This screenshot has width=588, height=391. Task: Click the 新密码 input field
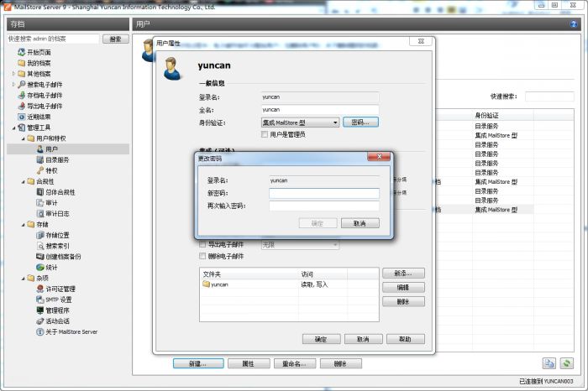tap(324, 193)
